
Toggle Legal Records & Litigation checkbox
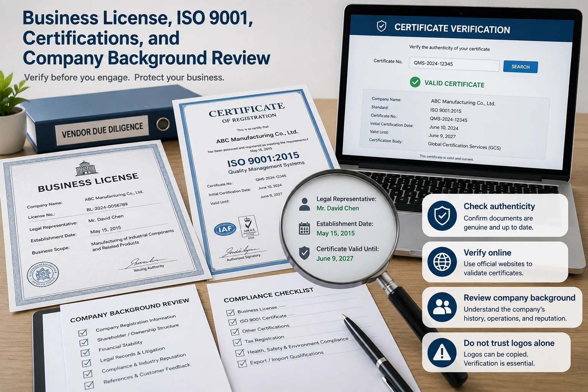click(87, 363)
